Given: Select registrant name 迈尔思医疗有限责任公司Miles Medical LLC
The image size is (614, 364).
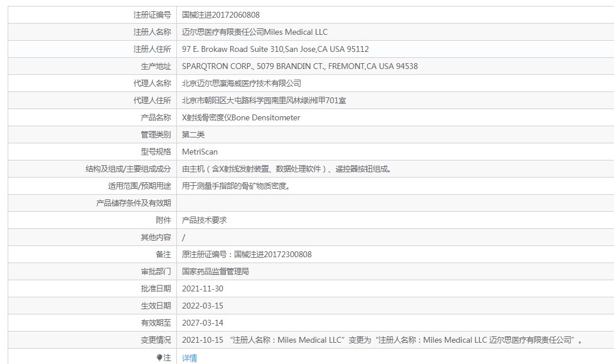Looking at the screenshot, I should point(255,32).
